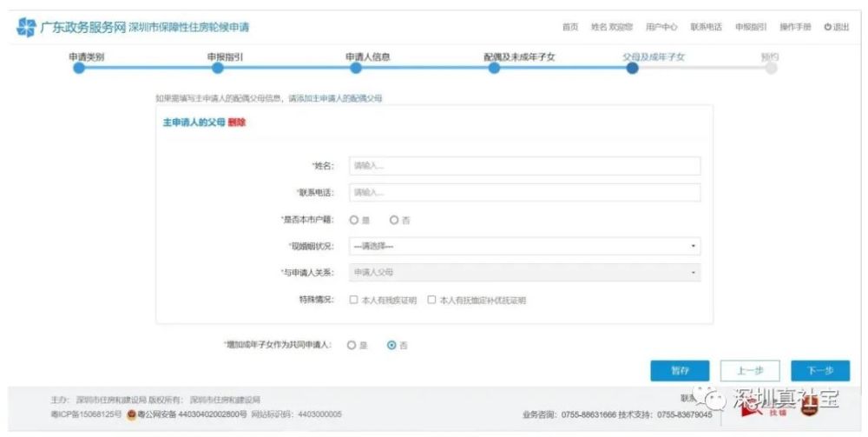Click the 预约 step circle
The image size is (868, 437).
point(771,68)
